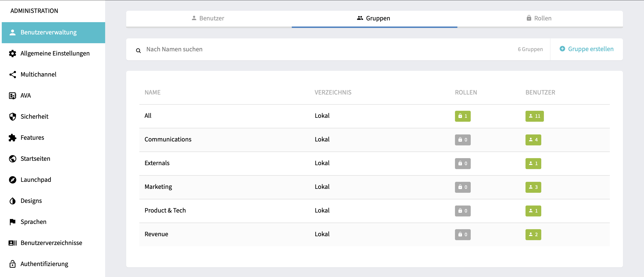Open the Sprachen menu entry
The height and width of the screenshot is (277, 644).
click(53, 222)
